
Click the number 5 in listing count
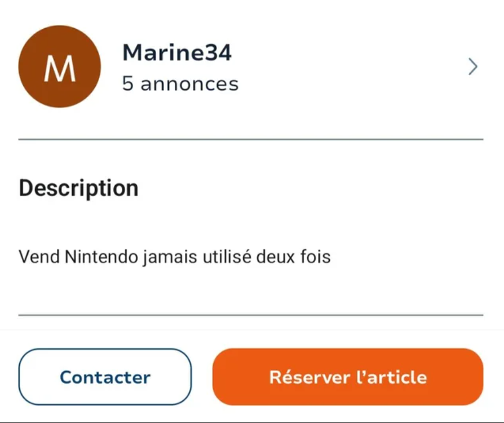(128, 84)
